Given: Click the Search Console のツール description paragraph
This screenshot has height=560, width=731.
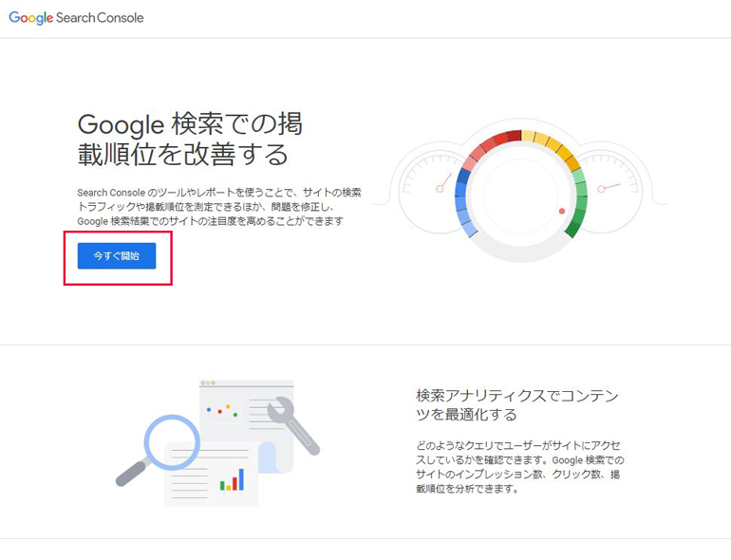Looking at the screenshot, I should click(218, 206).
